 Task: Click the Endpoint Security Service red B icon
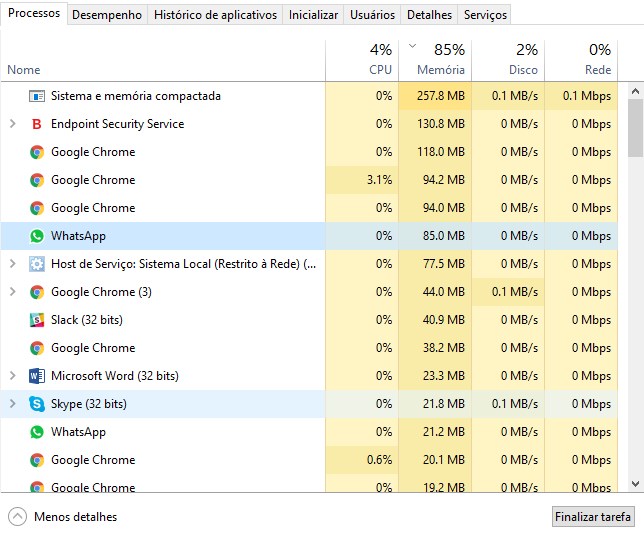pos(37,124)
